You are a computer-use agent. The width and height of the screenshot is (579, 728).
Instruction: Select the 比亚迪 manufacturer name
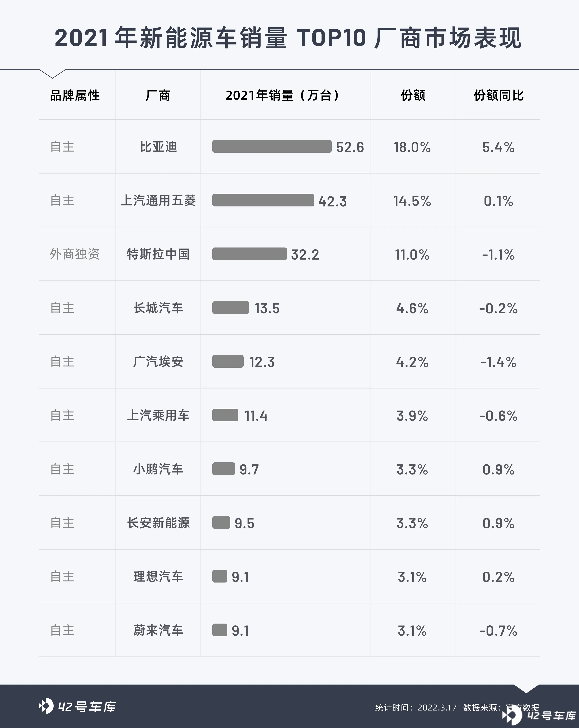(158, 147)
